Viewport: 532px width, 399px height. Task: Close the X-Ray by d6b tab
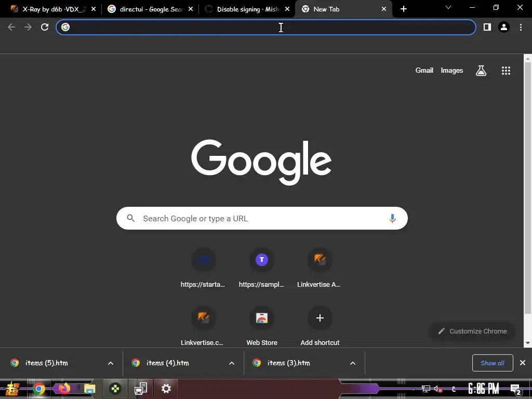click(94, 9)
